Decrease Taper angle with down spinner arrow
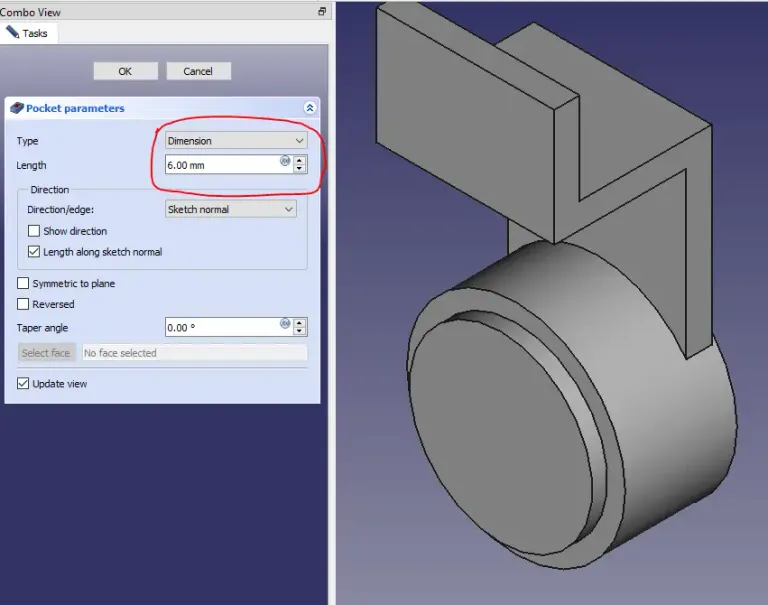Screen dimensions: 768x605 (x=300, y=331)
